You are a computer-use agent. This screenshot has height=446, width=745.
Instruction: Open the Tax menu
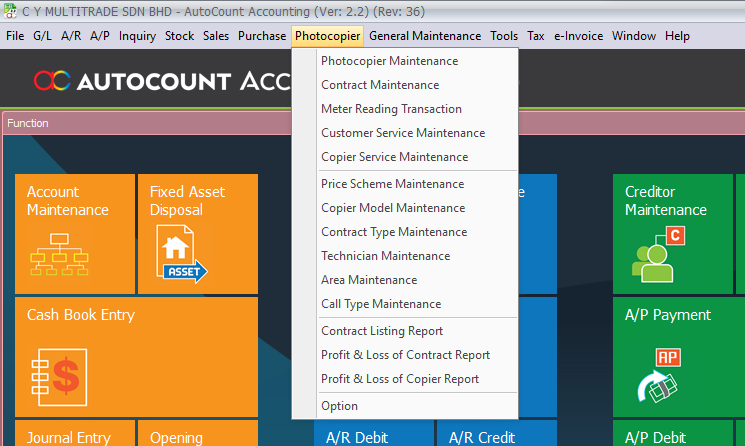[535, 36]
